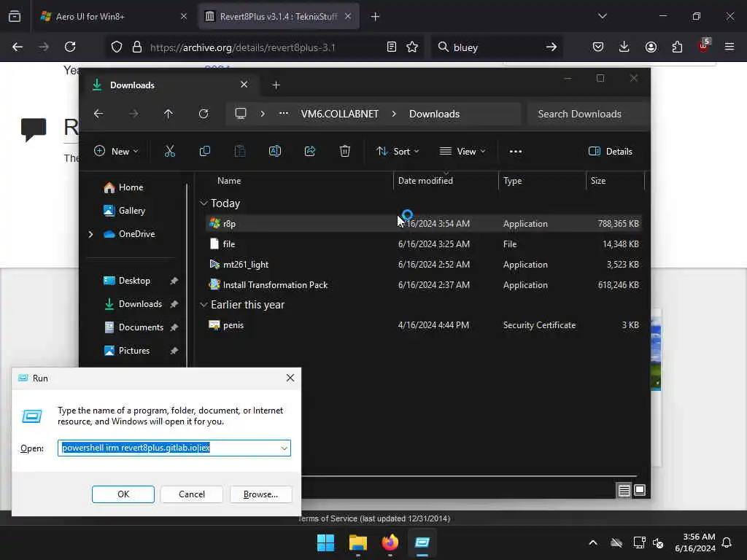Select the mt261_light file
The width and height of the screenshot is (747, 560).
pos(424,264)
